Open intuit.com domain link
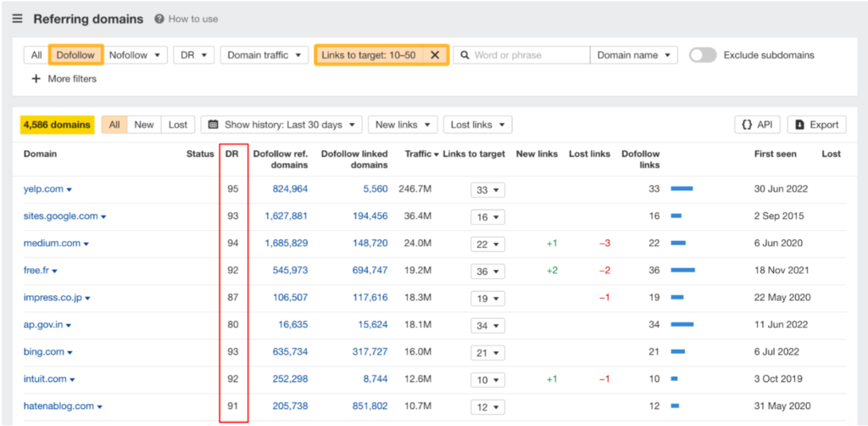868x426 pixels. click(45, 379)
